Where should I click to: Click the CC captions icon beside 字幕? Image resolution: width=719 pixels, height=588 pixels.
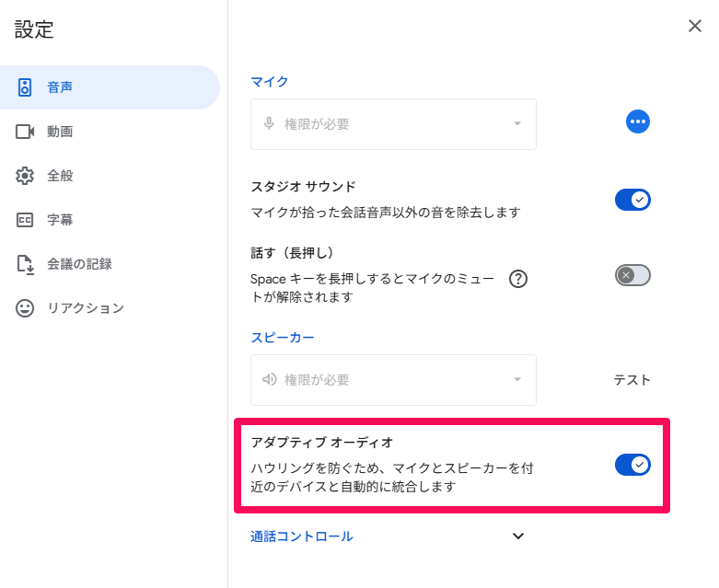point(25,220)
